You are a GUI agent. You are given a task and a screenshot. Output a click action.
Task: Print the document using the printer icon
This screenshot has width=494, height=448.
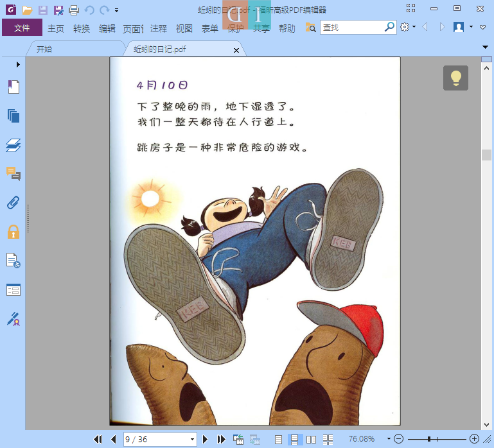pos(74,10)
